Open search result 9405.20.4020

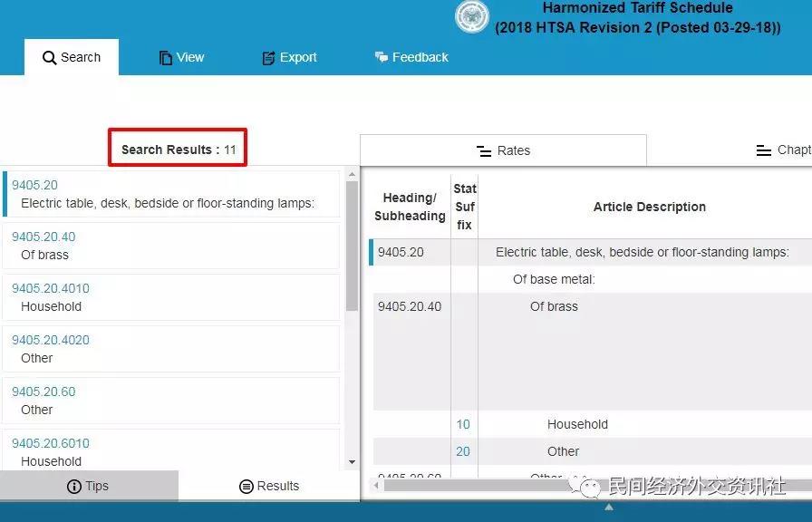click(x=171, y=349)
